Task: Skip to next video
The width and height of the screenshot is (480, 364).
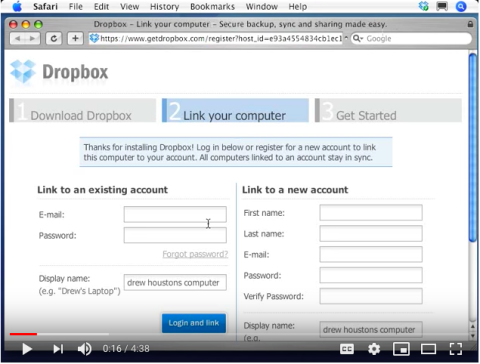Action: point(58,349)
